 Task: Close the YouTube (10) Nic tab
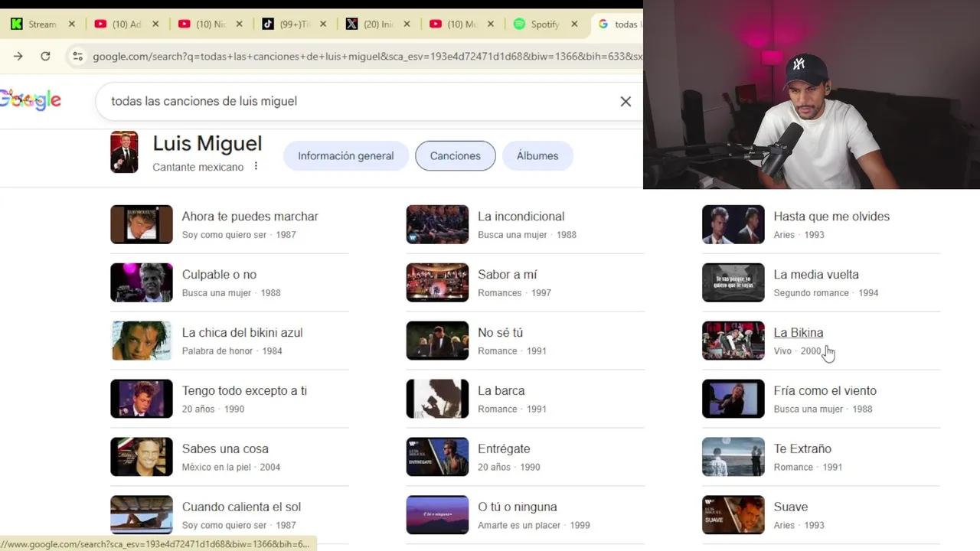[239, 24]
